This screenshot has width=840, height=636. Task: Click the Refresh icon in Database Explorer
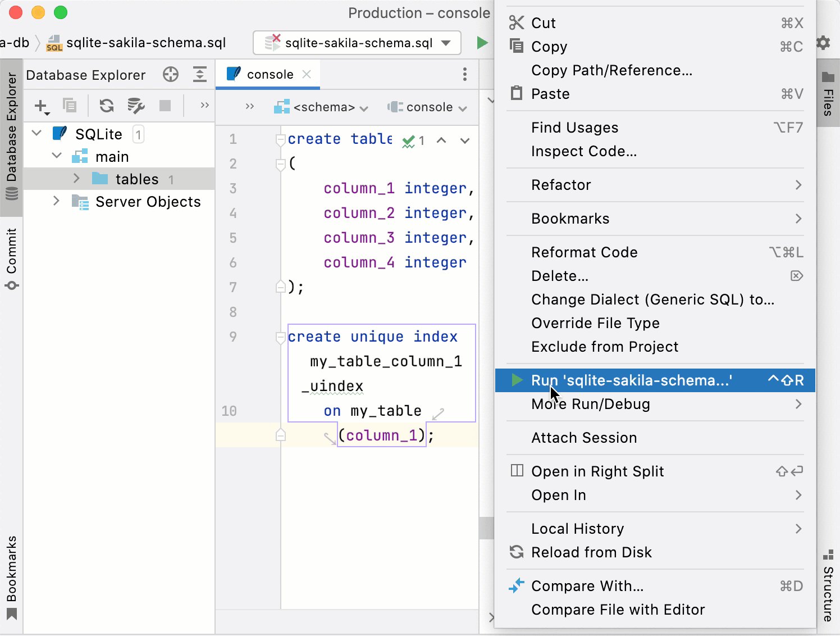(x=106, y=106)
